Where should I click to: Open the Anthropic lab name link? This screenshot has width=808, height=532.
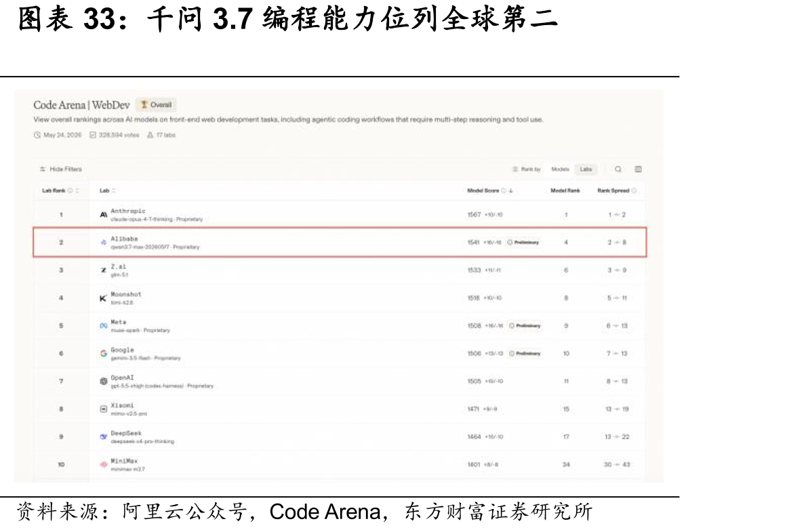[128, 211]
